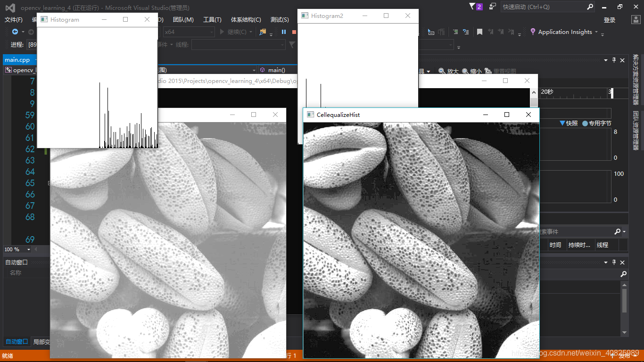
Task: Open the account avatar icon
Action: pyautogui.click(x=636, y=20)
